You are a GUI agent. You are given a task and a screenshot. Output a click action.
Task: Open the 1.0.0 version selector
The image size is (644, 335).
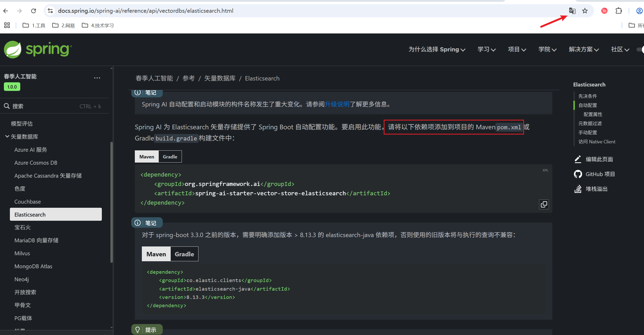(12, 87)
